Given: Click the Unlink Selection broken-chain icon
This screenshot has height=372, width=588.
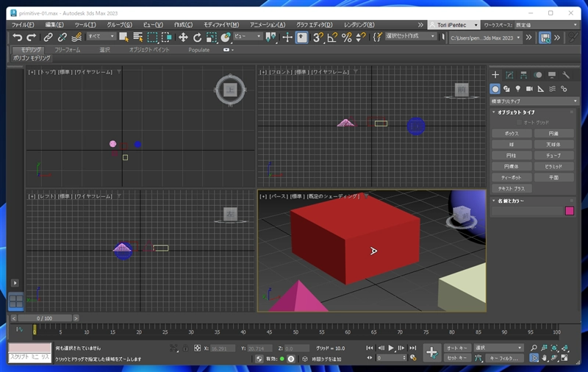Looking at the screenshot, I should point(62,37).
